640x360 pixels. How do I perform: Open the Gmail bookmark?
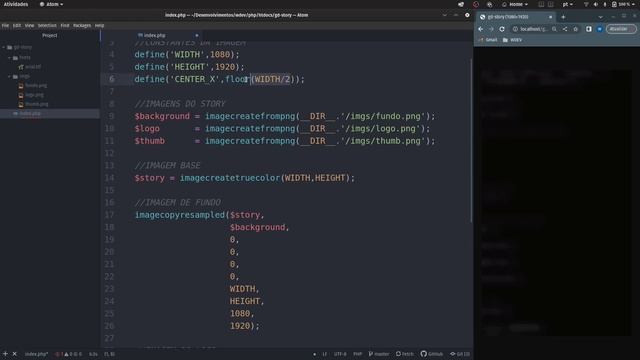tap(488, 40)
